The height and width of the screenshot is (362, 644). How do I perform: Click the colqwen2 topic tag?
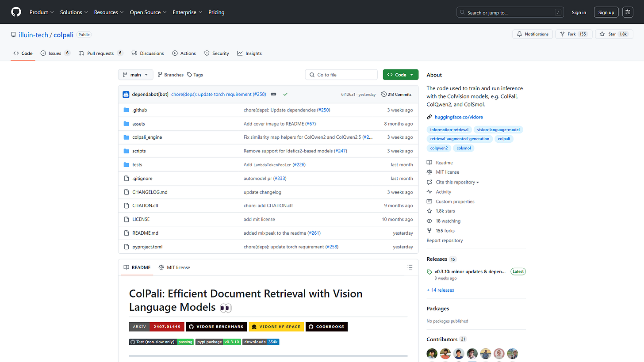(439, 148)
